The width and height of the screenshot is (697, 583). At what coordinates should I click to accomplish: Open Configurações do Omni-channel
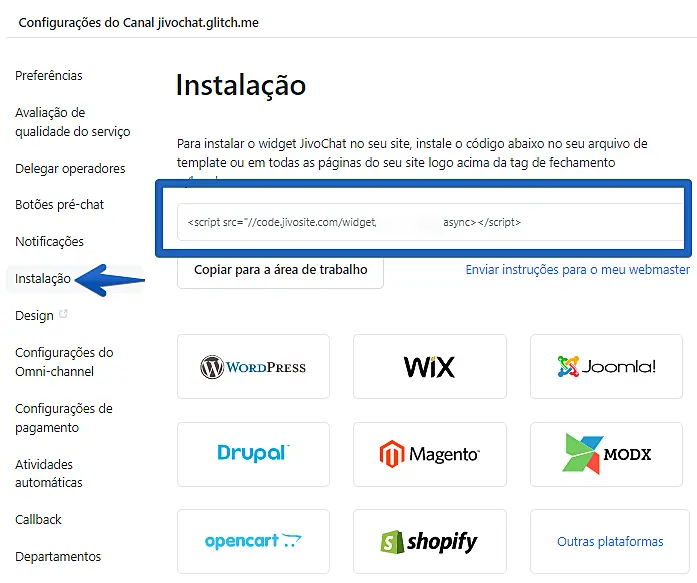point(64,362)
